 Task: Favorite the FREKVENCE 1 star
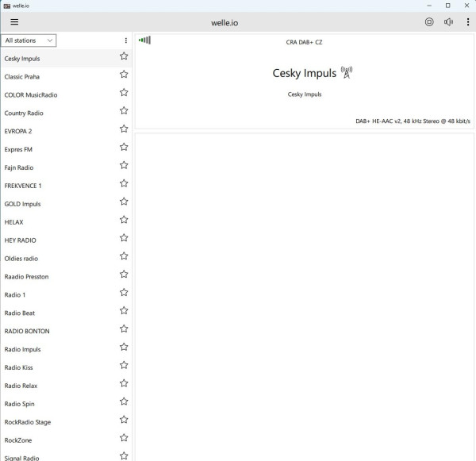tap(124, 183)
